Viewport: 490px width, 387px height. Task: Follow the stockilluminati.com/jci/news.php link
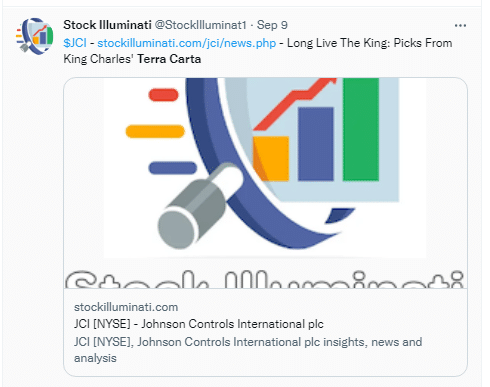click(x=187, y=43)
